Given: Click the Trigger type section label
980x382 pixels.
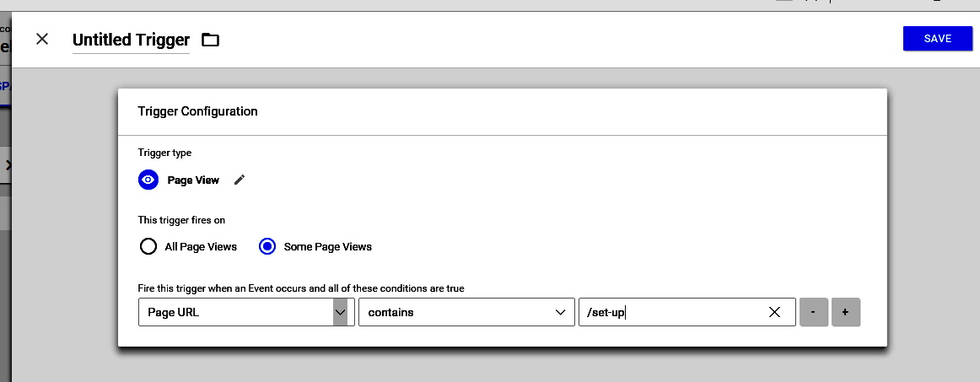Looking at the screenshot, I should click(x=164, y=153).
